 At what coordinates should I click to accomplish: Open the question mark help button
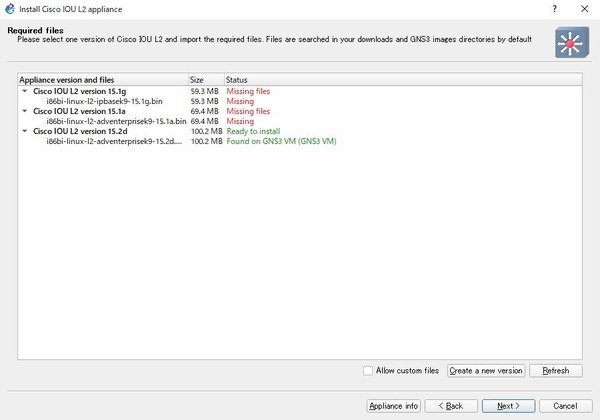[554, 9]
